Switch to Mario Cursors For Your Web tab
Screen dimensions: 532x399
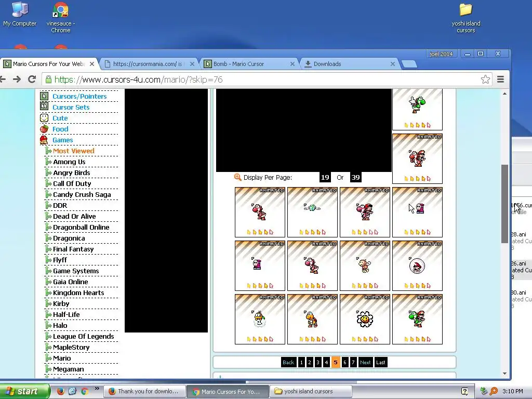pyautogui.click(x=48, y=64)
